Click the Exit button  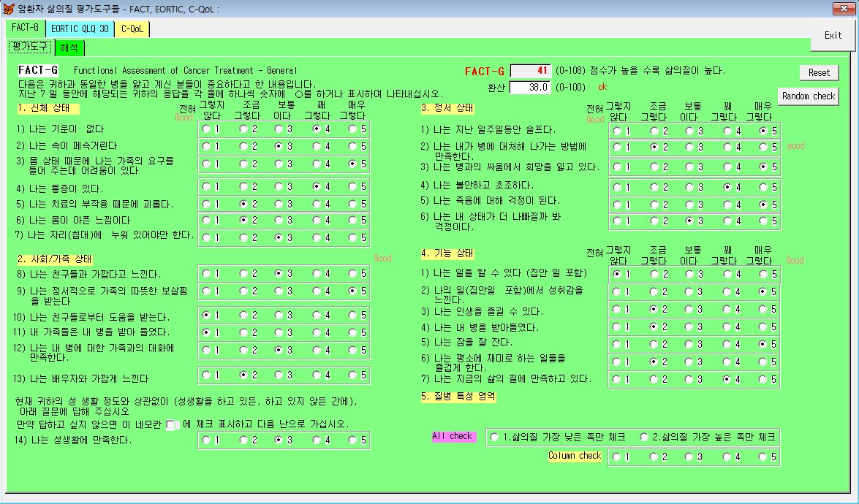[x=833, y=35]
